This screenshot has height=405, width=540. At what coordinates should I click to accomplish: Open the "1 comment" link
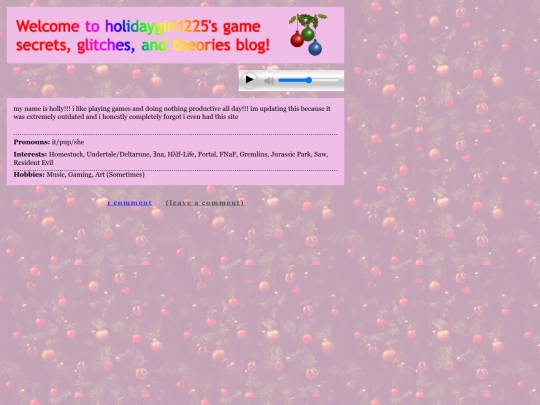click(129, 203)
